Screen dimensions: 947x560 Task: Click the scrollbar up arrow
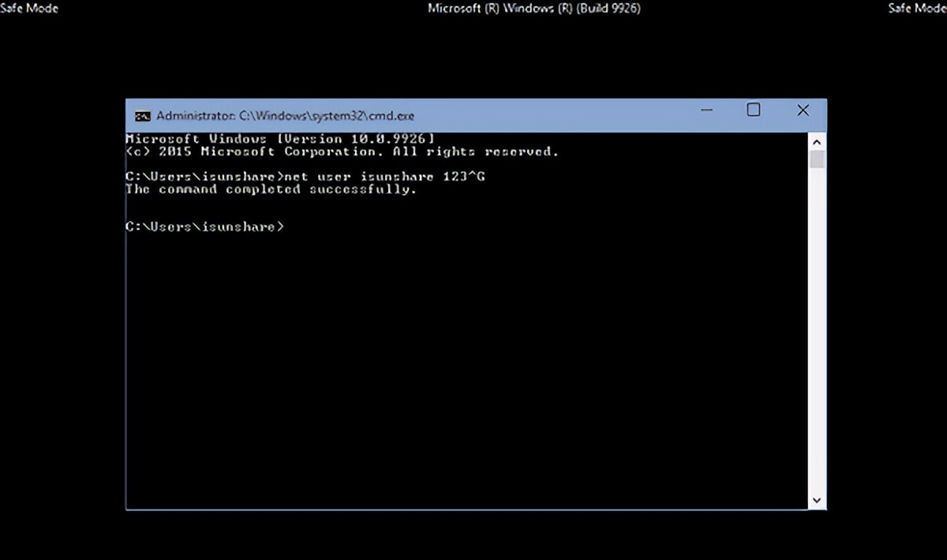coord(817,140)
